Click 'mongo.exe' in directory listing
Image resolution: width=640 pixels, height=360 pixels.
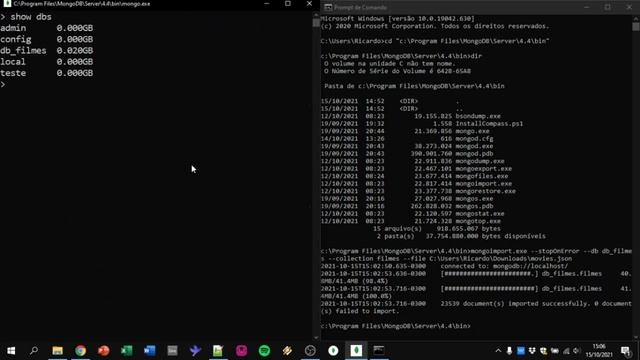[472, 131]
